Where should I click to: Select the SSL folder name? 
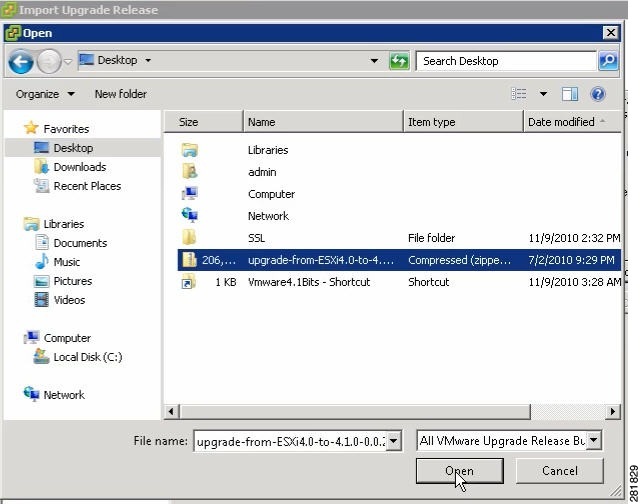pos(256,238)
